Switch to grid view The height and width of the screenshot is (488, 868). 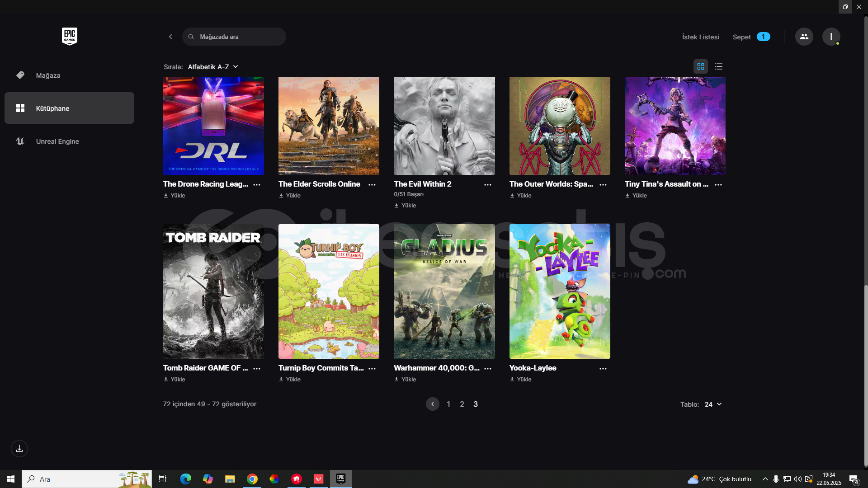[x=700, y=66]
